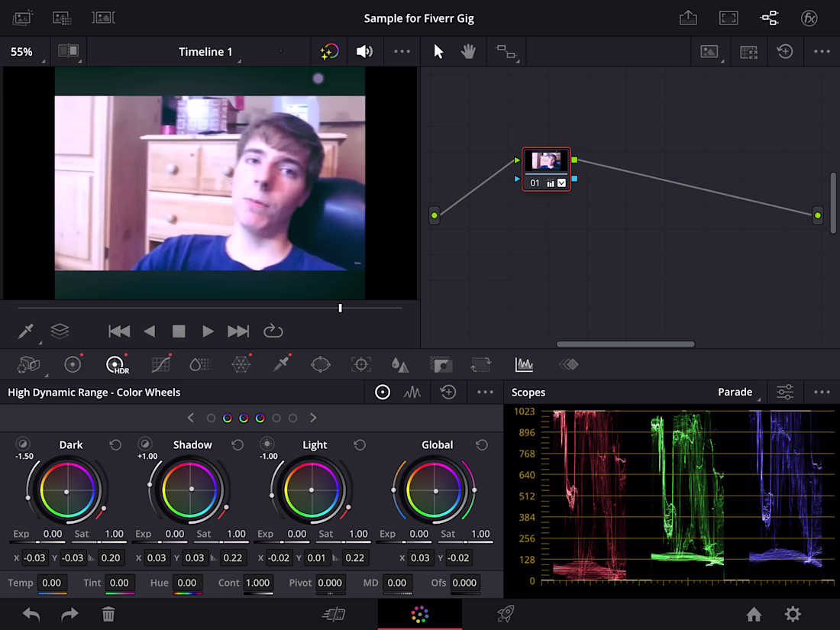Screen dimensions: 840x630
Task: Toggle loop playback
Action: point(273,331)
